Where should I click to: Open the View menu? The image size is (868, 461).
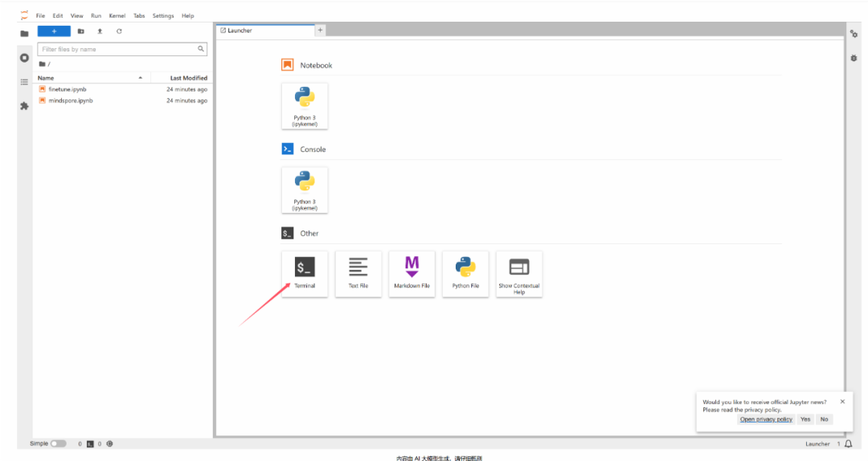point(77,16)
